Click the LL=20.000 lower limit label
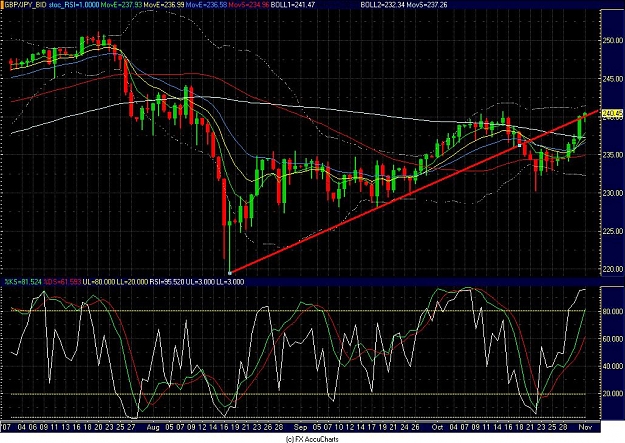The height and width of the screenshot is (443, 625). 132,282
